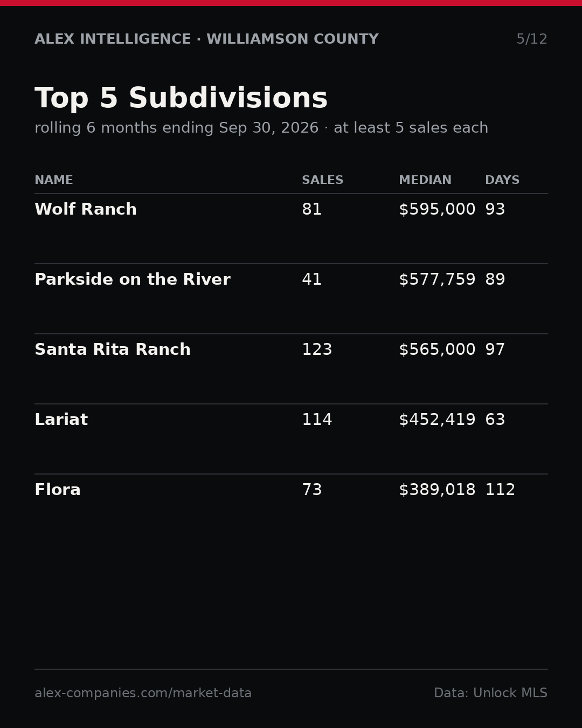Open the alex-companies.com/market-data link

pos(143,693)
